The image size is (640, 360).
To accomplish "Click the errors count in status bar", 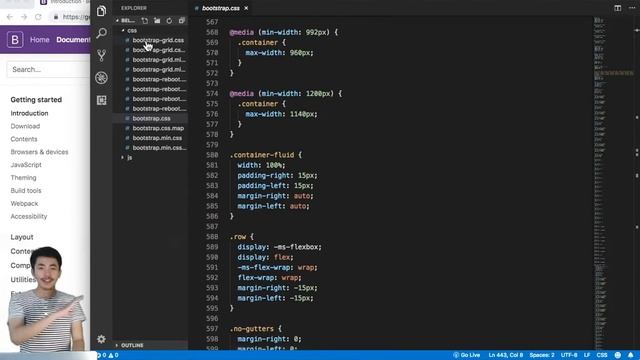I will [101, 355].
